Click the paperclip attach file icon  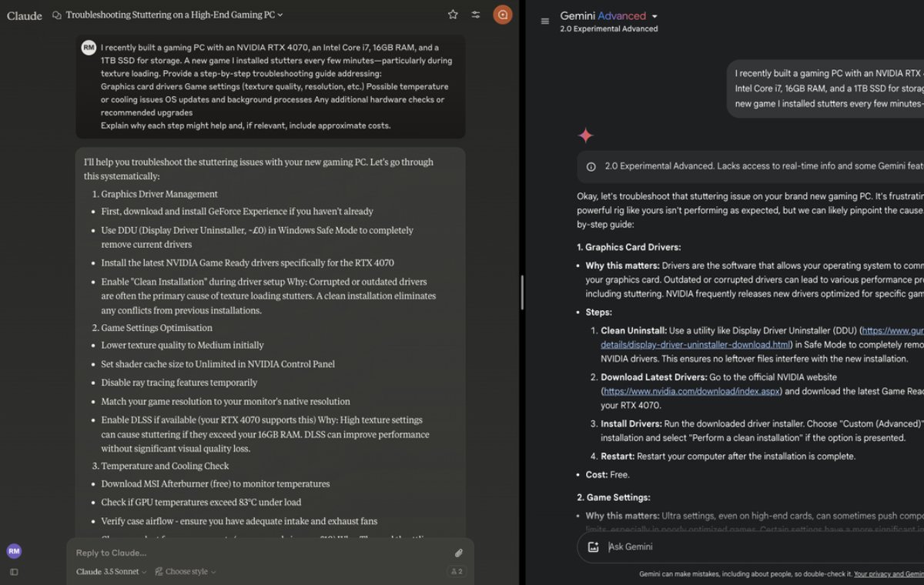click(x=458, y=553)
